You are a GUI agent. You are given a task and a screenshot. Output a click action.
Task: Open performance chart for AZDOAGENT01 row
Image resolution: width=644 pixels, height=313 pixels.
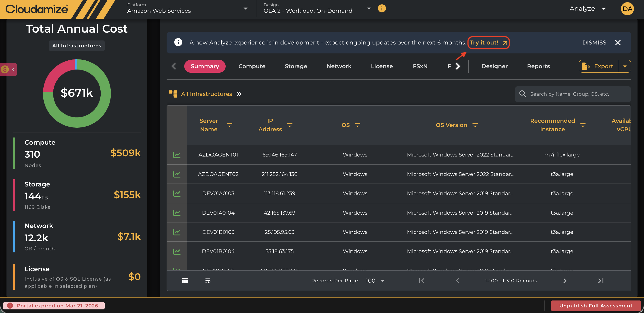(177, 155)
